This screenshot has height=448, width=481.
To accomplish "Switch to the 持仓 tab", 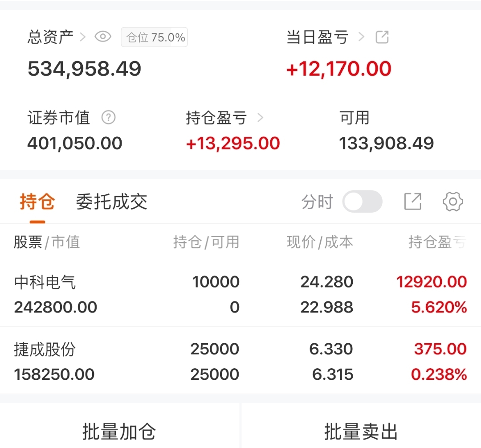I will (37, 202).
